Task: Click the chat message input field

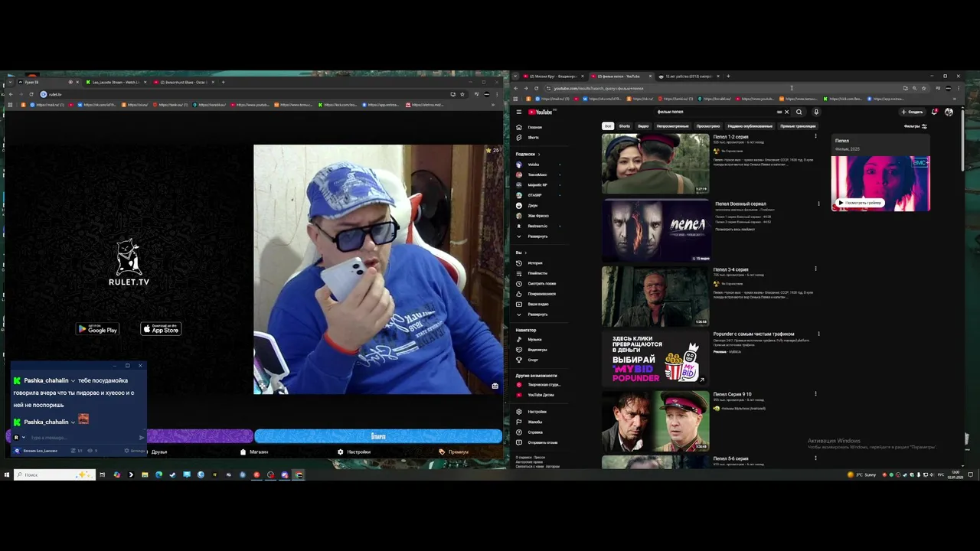Action: click(83, 438)
